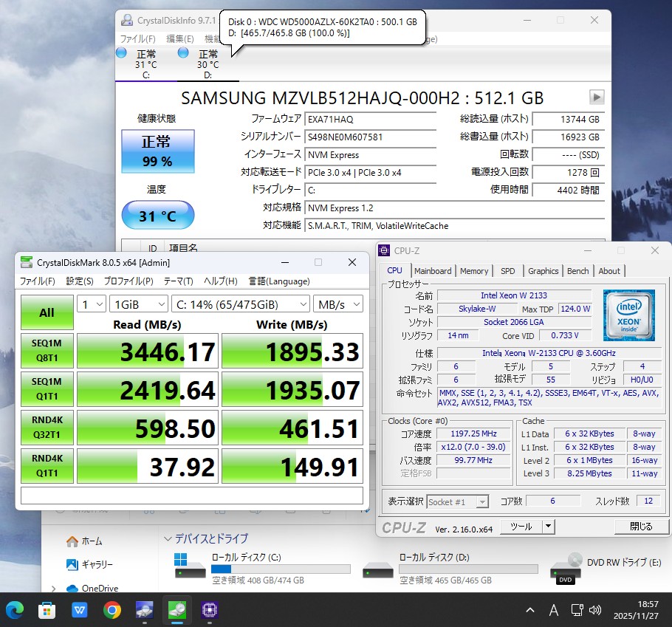Run the SEQ1M Q1T1 test
Image resolution: width=672 pixels, height=627 pixels.
point(47,388)
